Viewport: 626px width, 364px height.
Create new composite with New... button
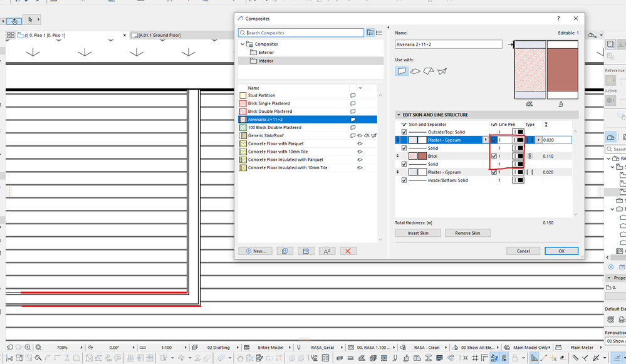click(x=255, y=251)
